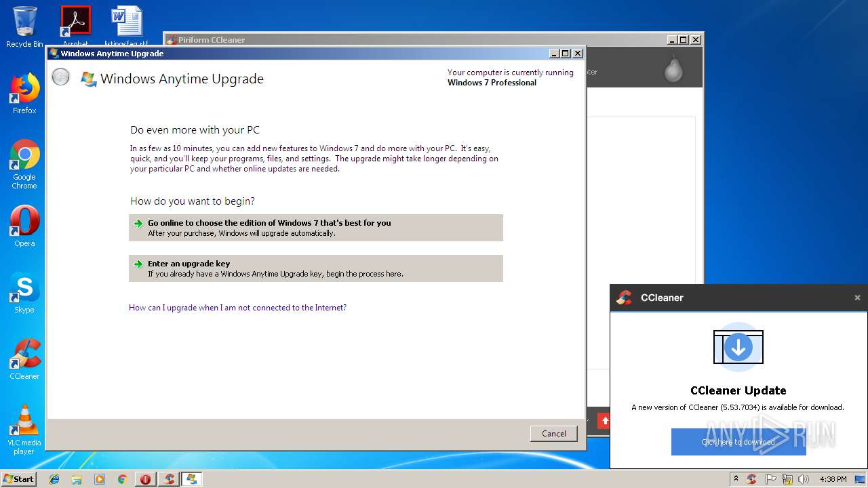The width and height of the screenshot is (868, 488).
Task: Open the CCleaner desktop shortcut
Action: point(24,359)
